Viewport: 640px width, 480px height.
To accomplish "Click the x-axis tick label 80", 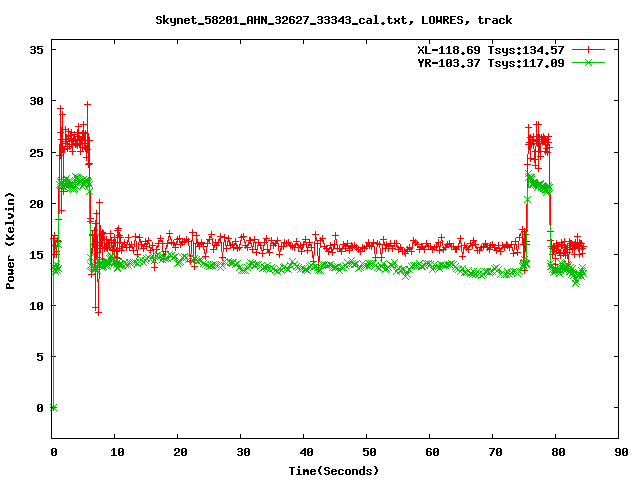I will (558, 452).
